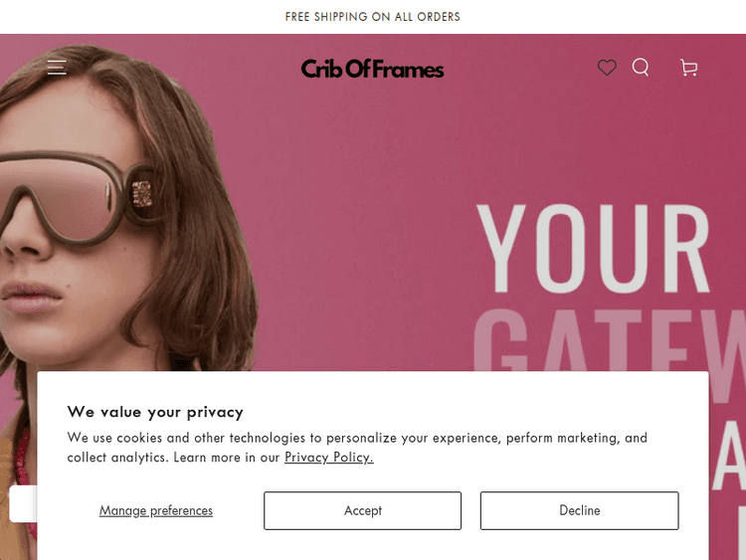Click the We value your privacy heading
This screenshot has width=746, height=560.
point(155,412)
